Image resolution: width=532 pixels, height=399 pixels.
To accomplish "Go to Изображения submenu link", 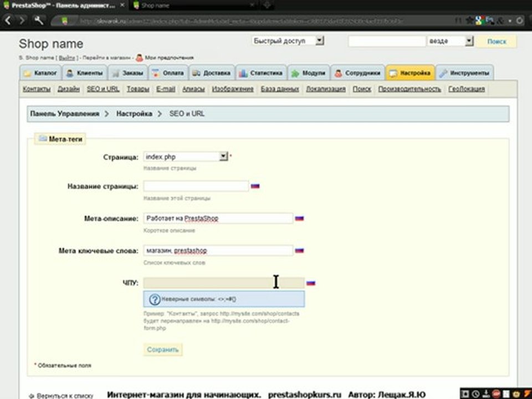I will 233,89.
